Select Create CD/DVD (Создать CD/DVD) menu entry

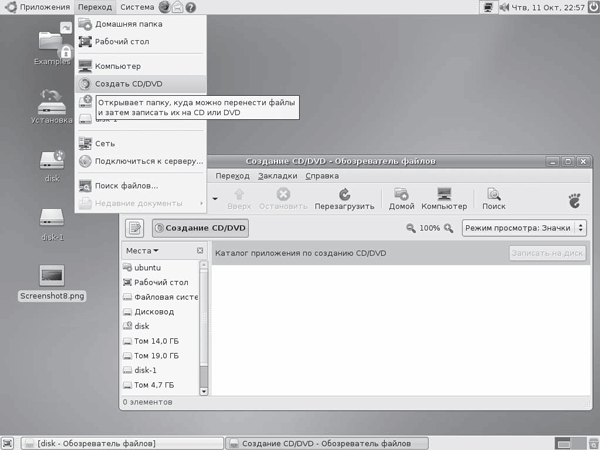[130, 84]
